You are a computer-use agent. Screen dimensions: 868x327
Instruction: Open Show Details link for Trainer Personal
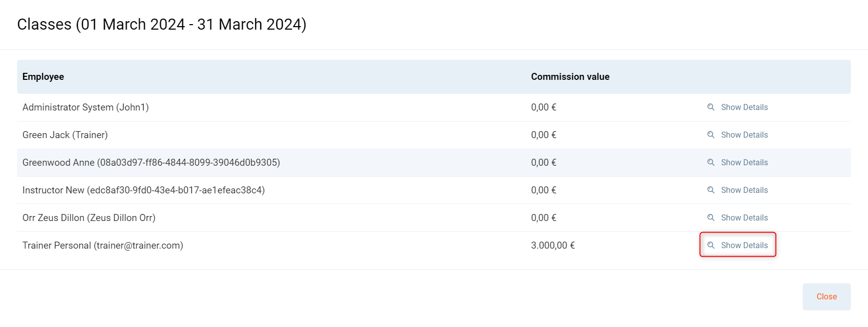pos(744,245)
